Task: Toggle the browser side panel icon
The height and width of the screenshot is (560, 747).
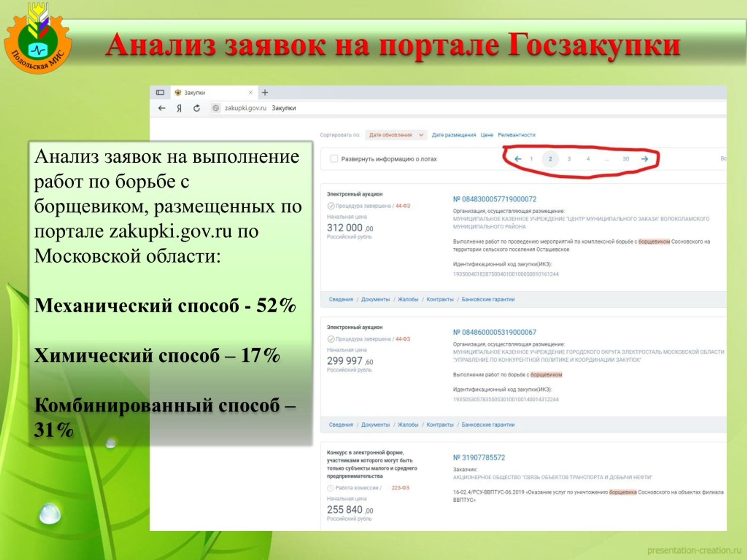Action: 160,92
